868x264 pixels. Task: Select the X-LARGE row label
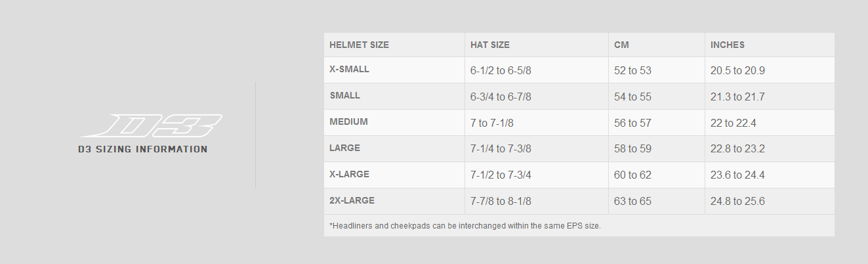[350, 174]
